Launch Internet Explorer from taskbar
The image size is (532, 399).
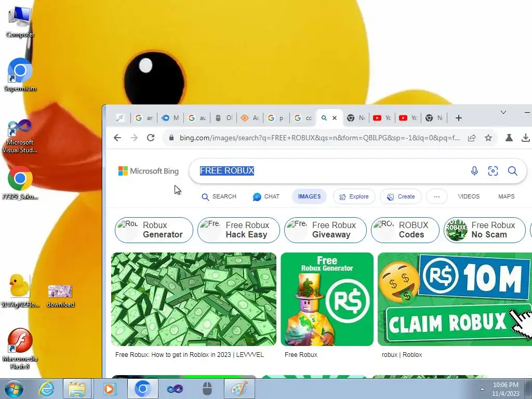pos(46,389)
